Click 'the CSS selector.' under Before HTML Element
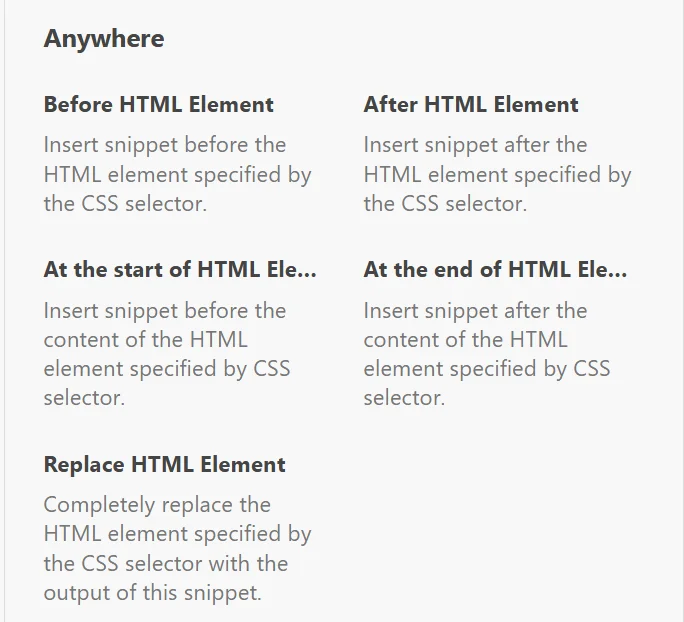 tap(125, 204)
